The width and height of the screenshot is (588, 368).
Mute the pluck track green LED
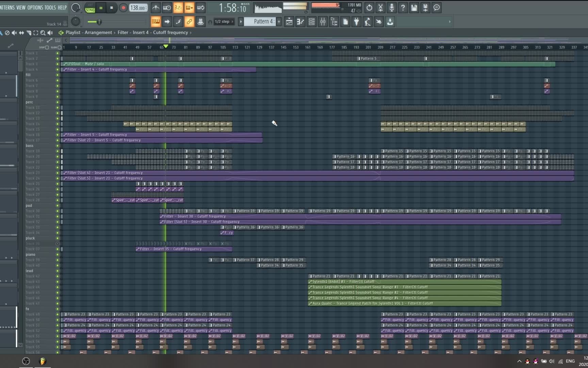click(57, 239)
